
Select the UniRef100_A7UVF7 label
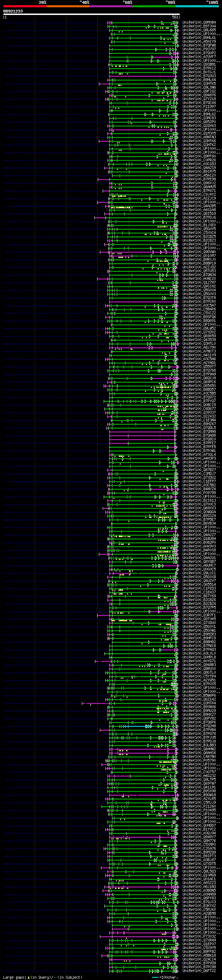click(199, 57)
